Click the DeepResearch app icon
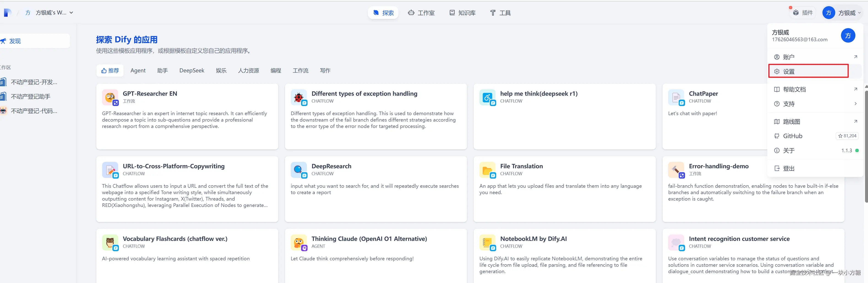868x283 pixels. 299,170
